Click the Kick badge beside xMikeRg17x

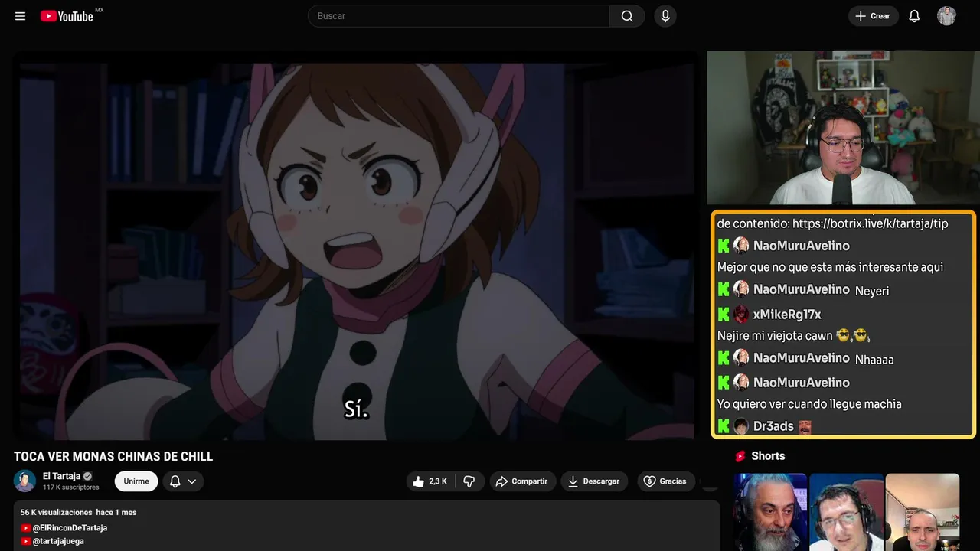tap(724, 315)
